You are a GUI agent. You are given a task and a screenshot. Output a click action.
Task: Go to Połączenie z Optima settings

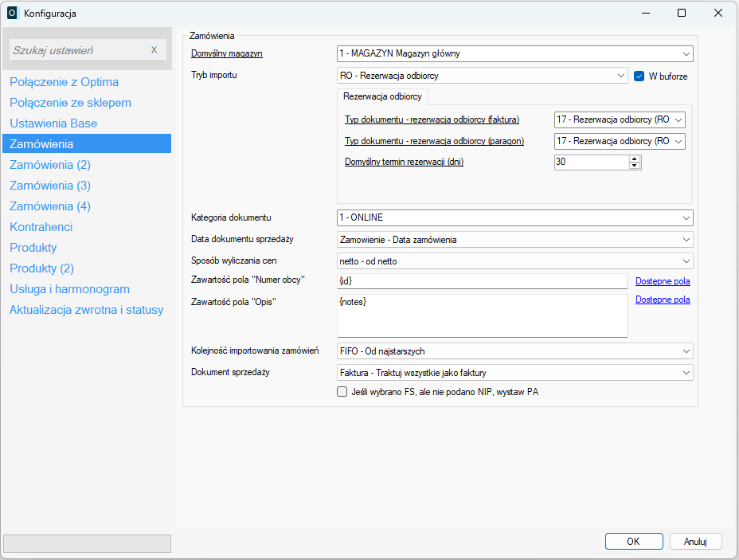point(65,82)
